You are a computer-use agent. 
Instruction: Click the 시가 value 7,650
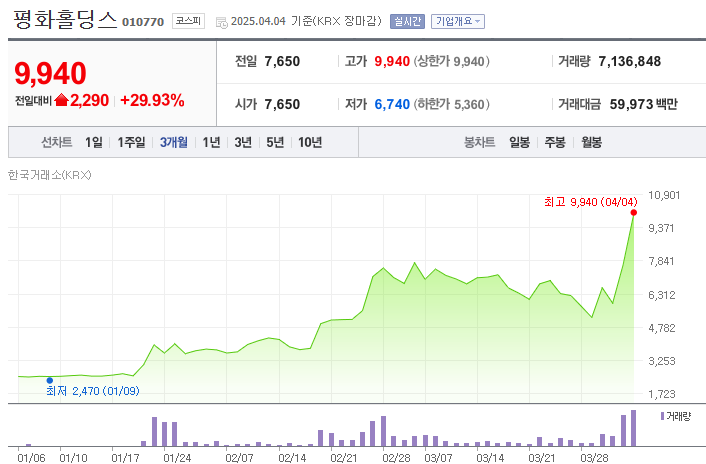(x=282, y=104)
